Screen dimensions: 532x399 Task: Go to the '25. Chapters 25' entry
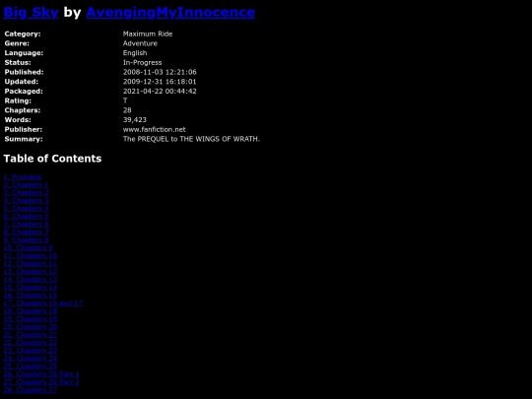click(x=31, y=366)
